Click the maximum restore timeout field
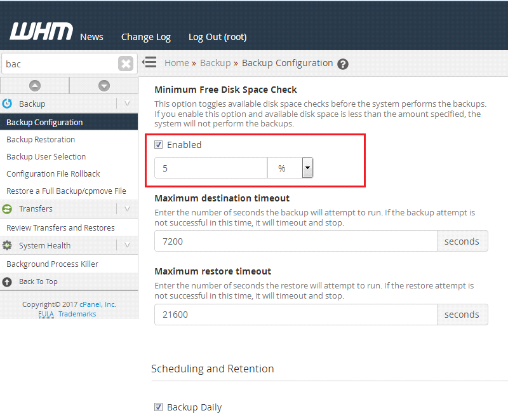Viewport: 508px width, 420px height. [x=296, y=315]
